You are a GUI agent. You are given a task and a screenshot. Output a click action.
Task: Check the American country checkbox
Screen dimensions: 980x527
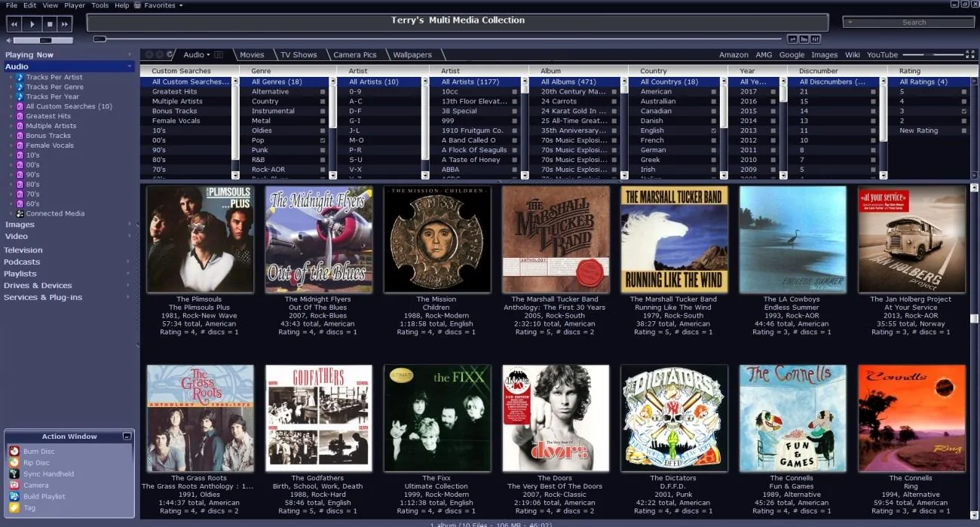coord(713,91)
